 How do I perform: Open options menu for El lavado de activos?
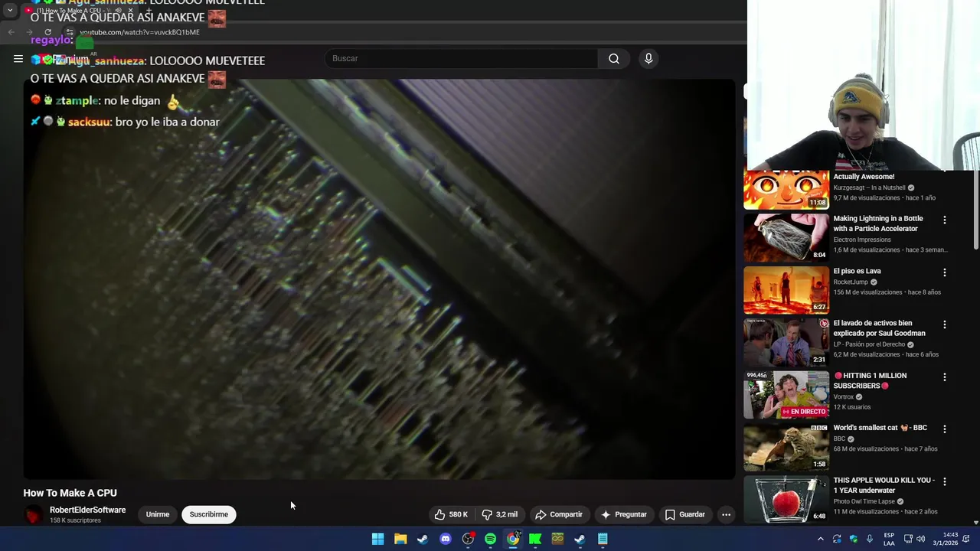pyautogui.click(x=945, y=324)
